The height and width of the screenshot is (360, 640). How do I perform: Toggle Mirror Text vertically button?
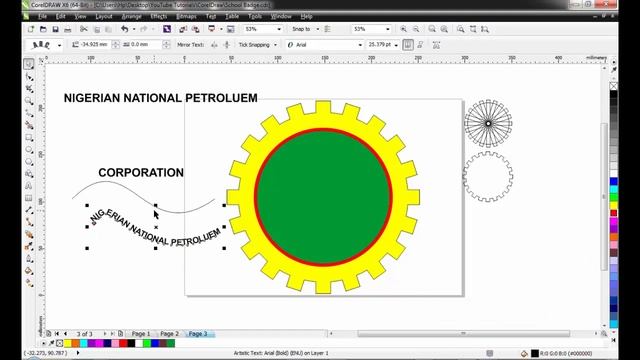click(227, 45)
